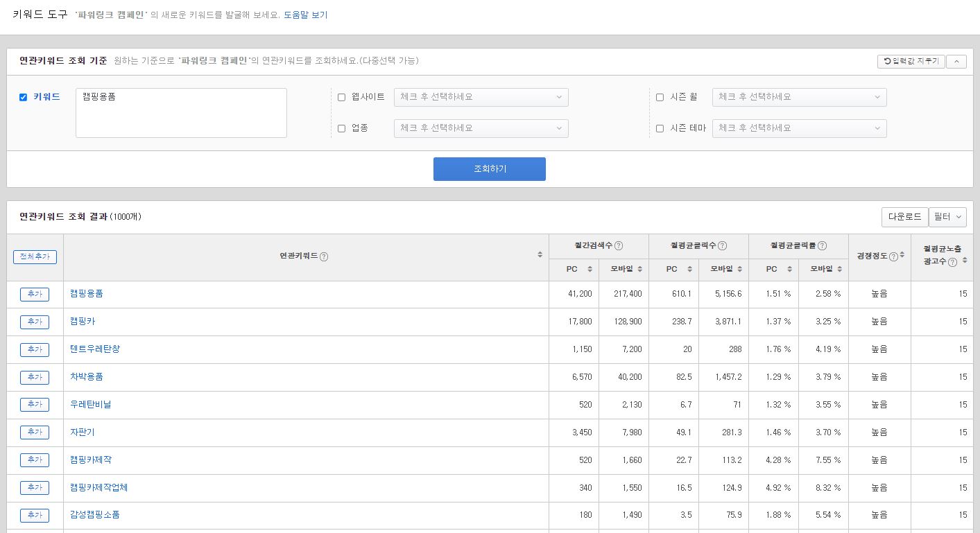
Task: Sort the 모바일 search volume column
Action: tap(640, 270)
